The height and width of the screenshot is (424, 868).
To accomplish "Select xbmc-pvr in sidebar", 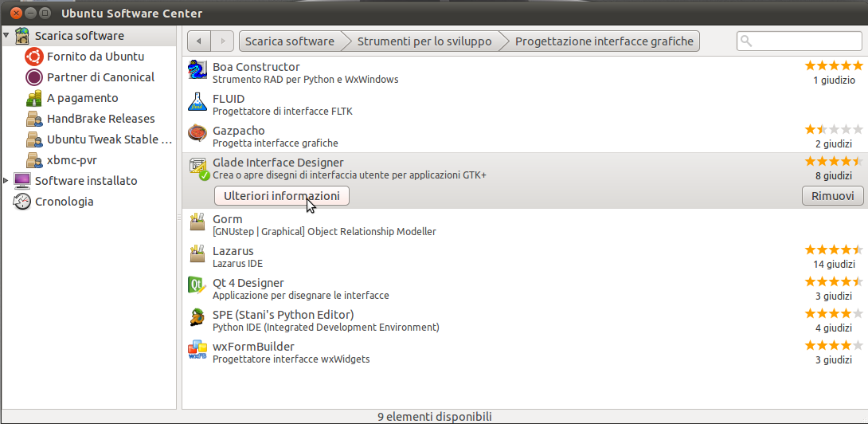I will point(72,160).
